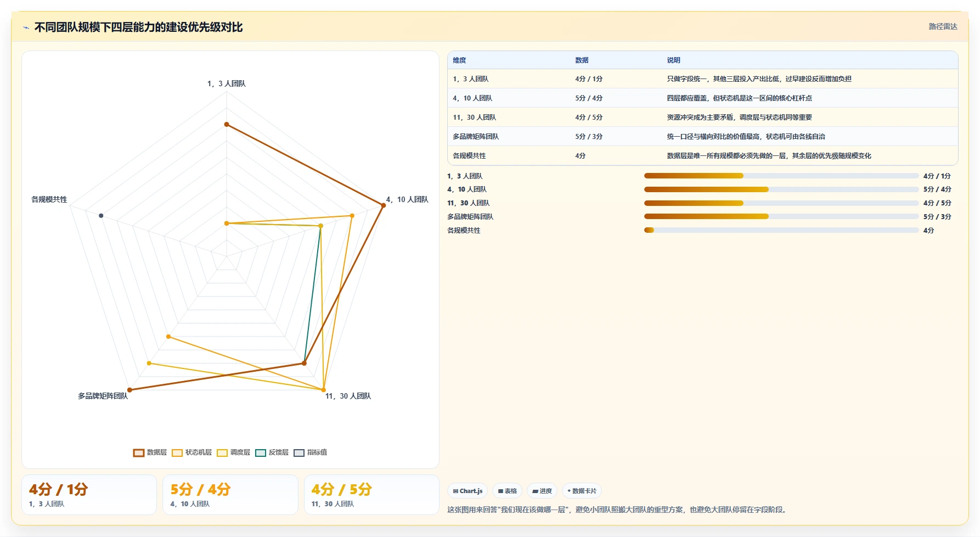Open the '4分 / 5分' summary card
Screen dimensions: 980x537
[371, 495]
